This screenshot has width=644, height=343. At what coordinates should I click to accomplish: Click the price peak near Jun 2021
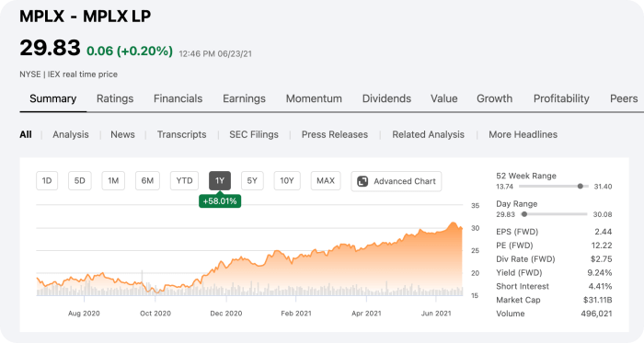point(453,223)
